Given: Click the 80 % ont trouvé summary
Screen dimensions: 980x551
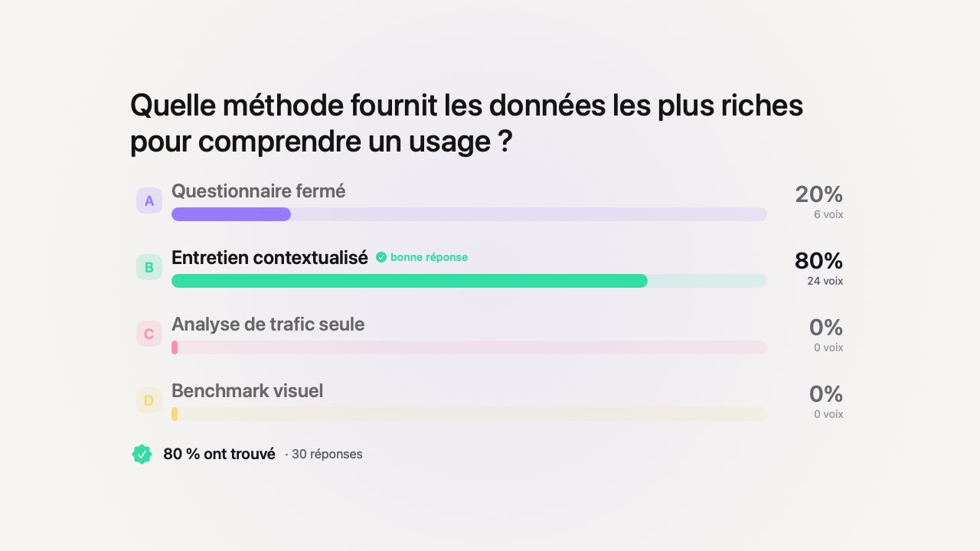Looking at the screenshot, I should tap(219, 454).
